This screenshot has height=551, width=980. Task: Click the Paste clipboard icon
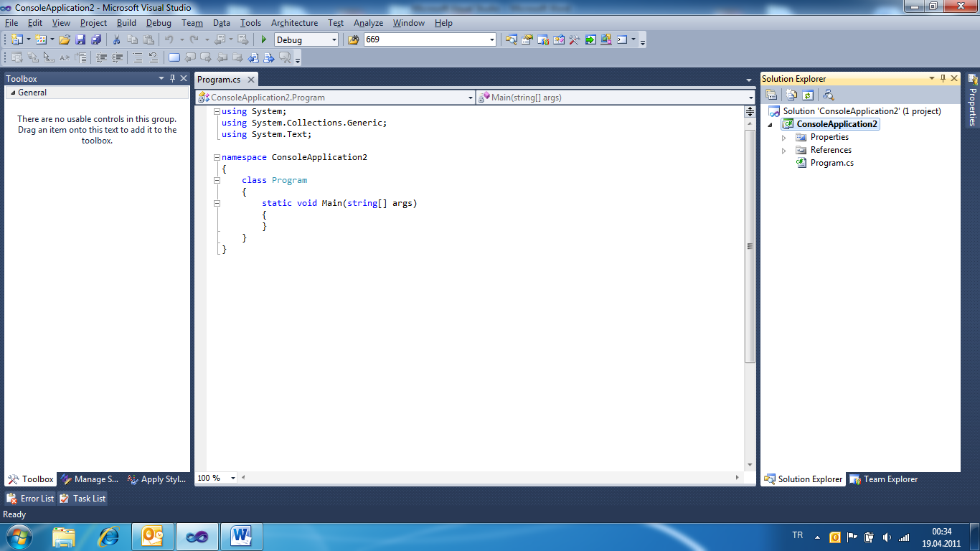pyautogui.click(x=149, y=40)
